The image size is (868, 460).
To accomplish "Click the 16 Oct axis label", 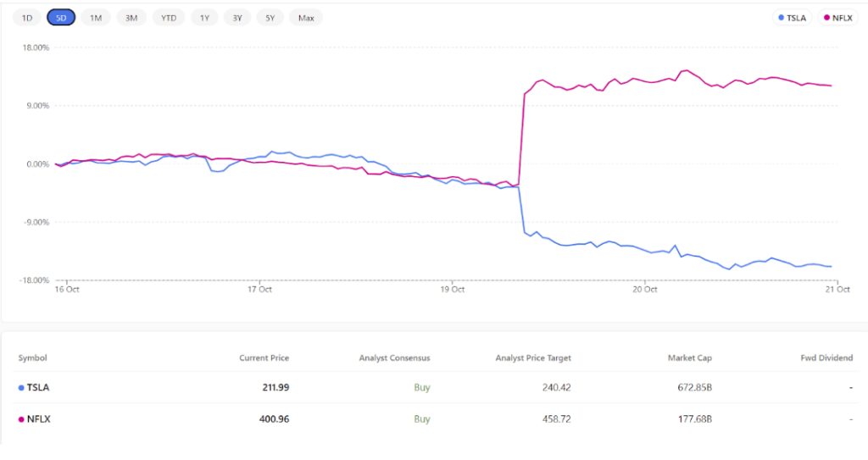I will [x=66, y=289].
